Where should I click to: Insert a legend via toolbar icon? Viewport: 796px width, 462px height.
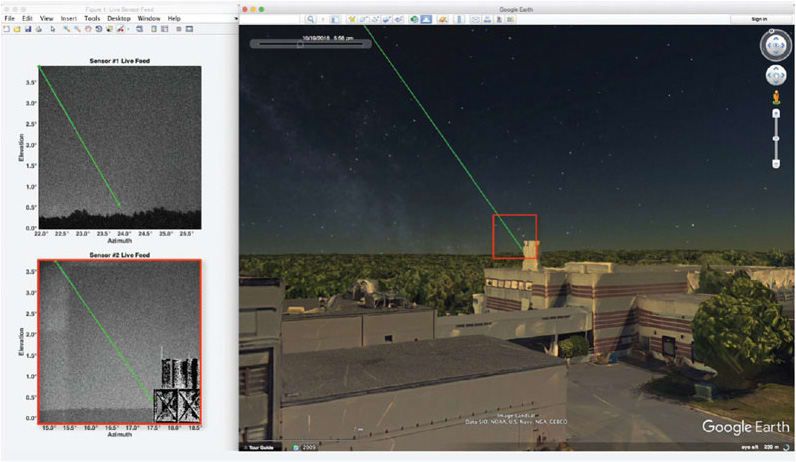coord(164,29)
